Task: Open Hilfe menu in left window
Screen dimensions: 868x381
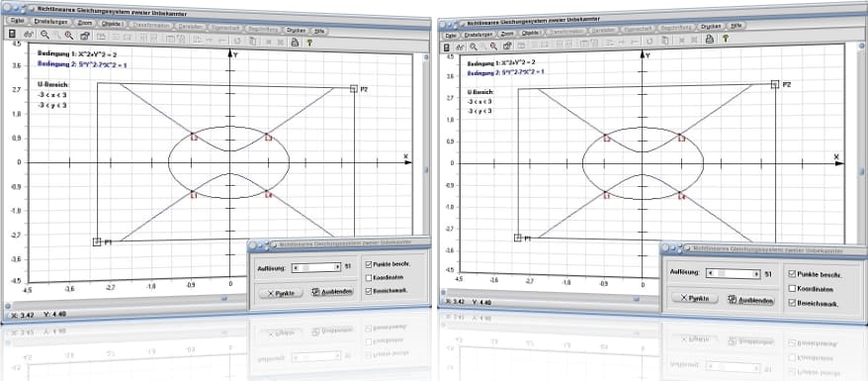Action: point(319,32)
